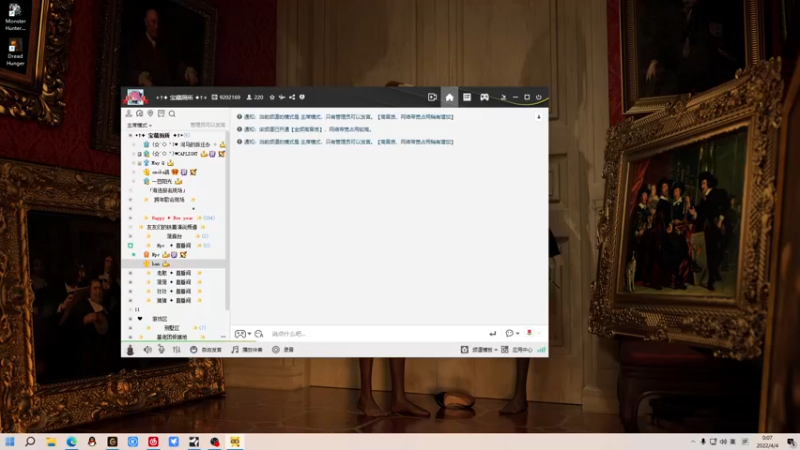
Task: Open the bulletin board icon in sidebar
Action: click(161, 113)
